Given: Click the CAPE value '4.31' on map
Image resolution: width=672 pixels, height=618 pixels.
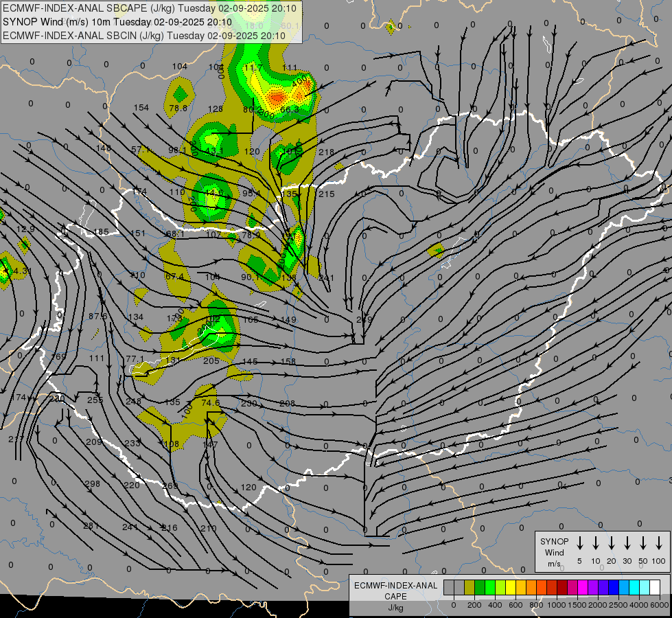Looking at the screenshot, I should click(22, 271).
